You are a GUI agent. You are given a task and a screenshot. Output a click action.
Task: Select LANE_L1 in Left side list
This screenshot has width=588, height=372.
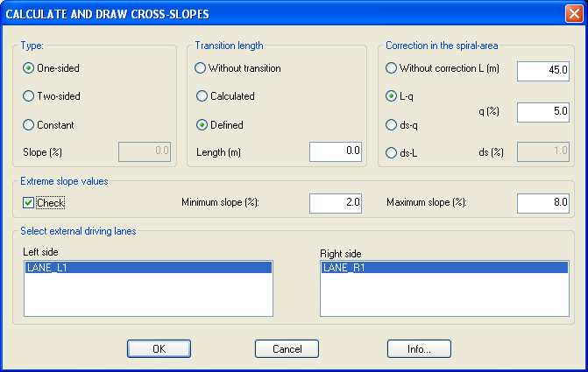click(x=148, y=268)
